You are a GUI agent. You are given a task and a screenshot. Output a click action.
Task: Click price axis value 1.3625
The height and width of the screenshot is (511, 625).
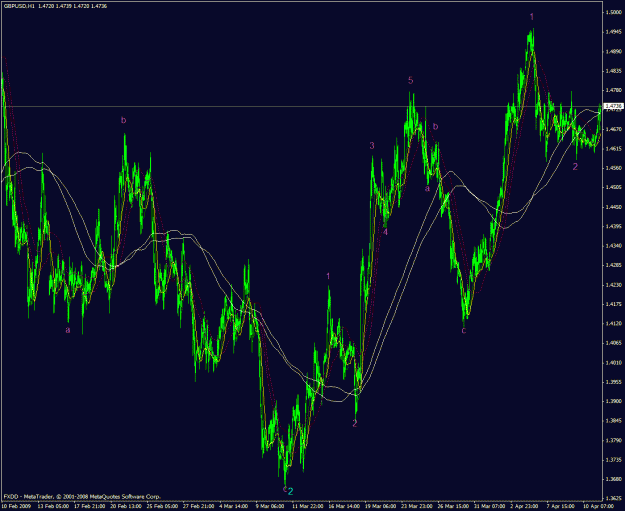(x=613, y=498)
